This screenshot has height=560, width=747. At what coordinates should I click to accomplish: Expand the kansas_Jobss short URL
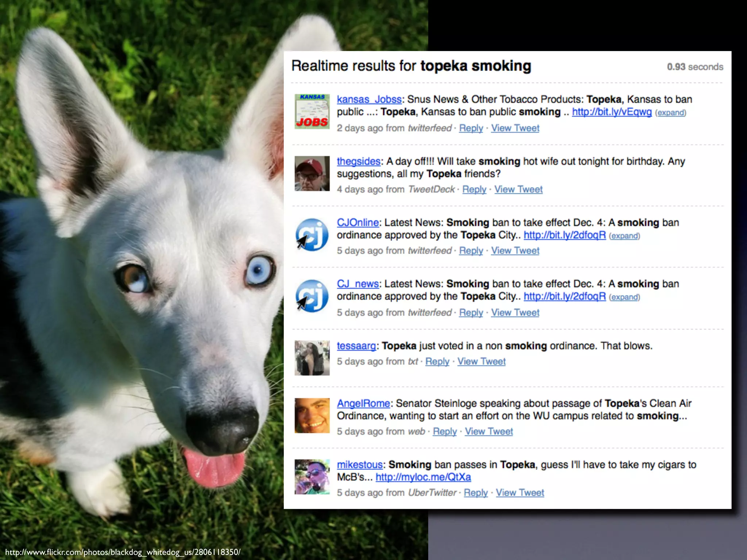coord(670,113)
